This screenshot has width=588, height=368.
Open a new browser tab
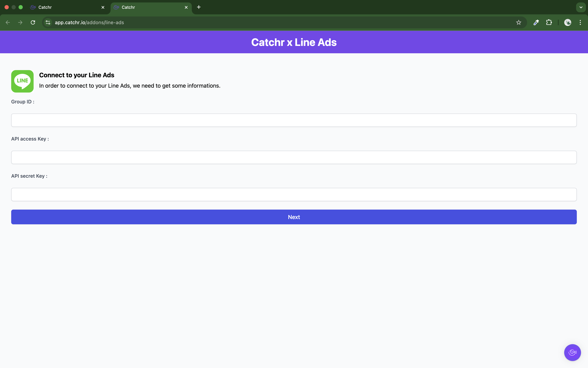(x=199, y=7)
